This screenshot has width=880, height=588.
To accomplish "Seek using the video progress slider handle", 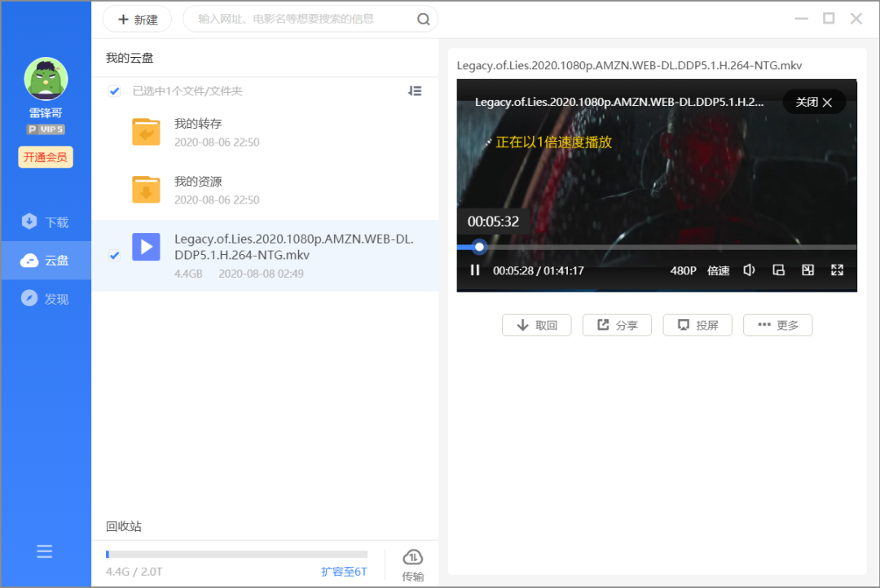I will tap(479, 247).
